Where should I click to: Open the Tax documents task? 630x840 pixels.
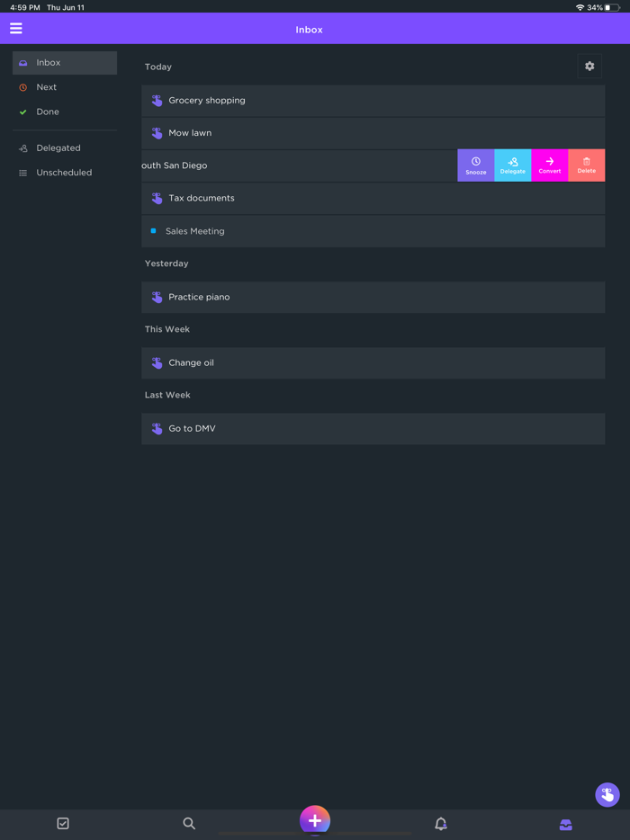point(270,198)
